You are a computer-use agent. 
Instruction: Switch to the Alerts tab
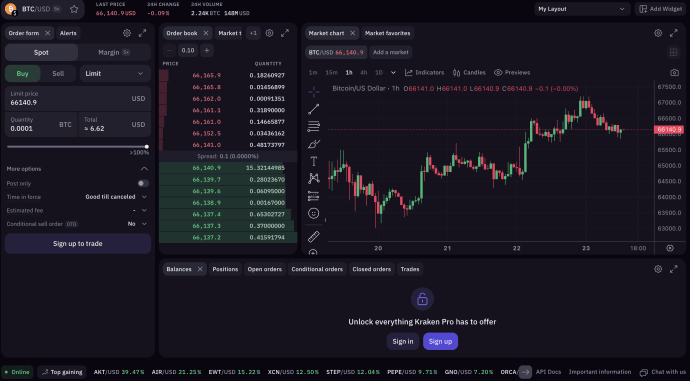click(68, 33)
